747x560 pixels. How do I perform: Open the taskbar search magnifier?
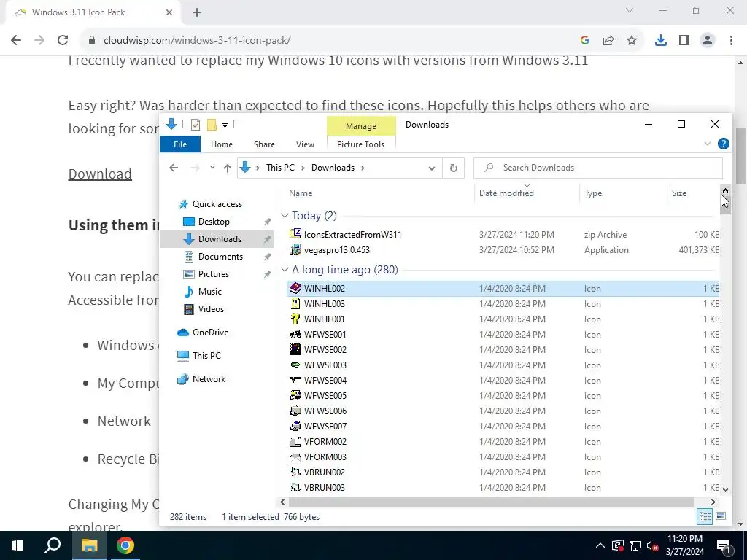coord(53,545)
